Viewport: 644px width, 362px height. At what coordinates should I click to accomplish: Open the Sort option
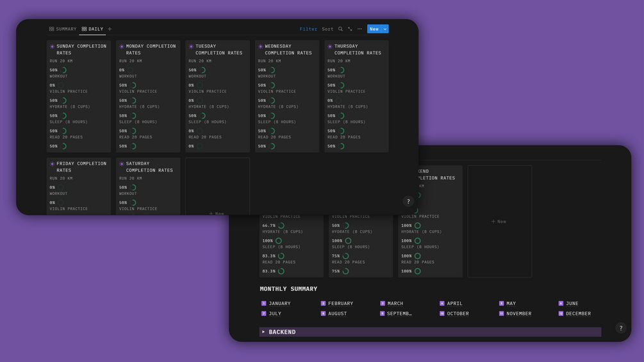coord(327,29)
